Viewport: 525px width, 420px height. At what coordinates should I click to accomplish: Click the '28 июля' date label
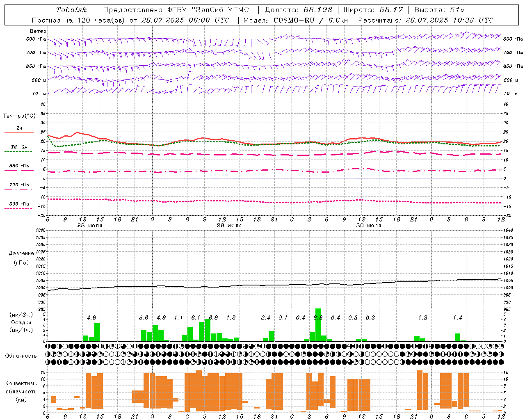coord(90,226)
